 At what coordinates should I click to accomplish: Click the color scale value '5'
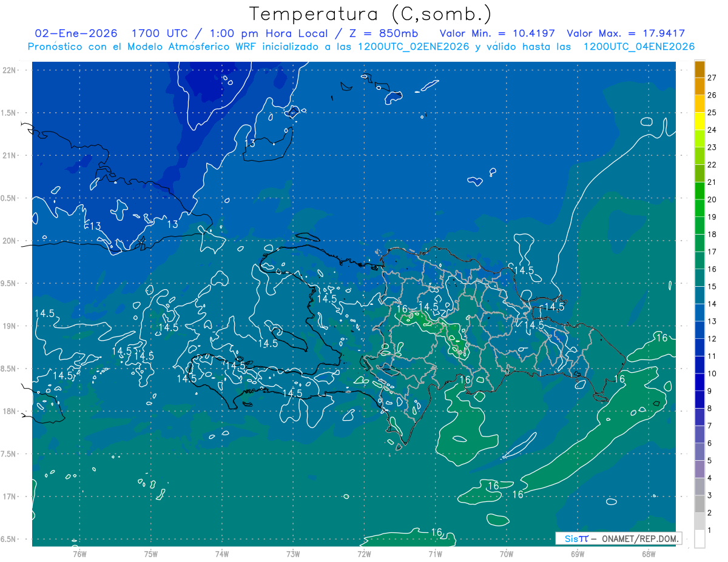710,461
